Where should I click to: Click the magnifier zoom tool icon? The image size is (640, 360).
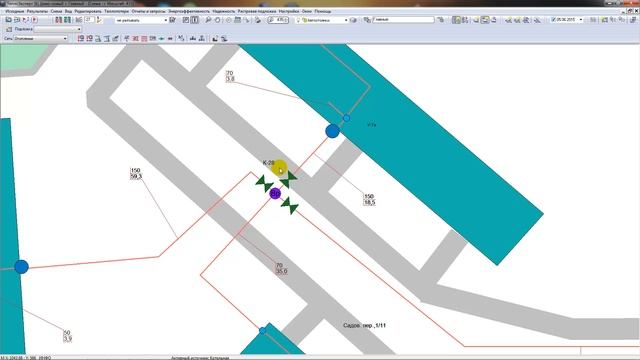click(208, 20)
